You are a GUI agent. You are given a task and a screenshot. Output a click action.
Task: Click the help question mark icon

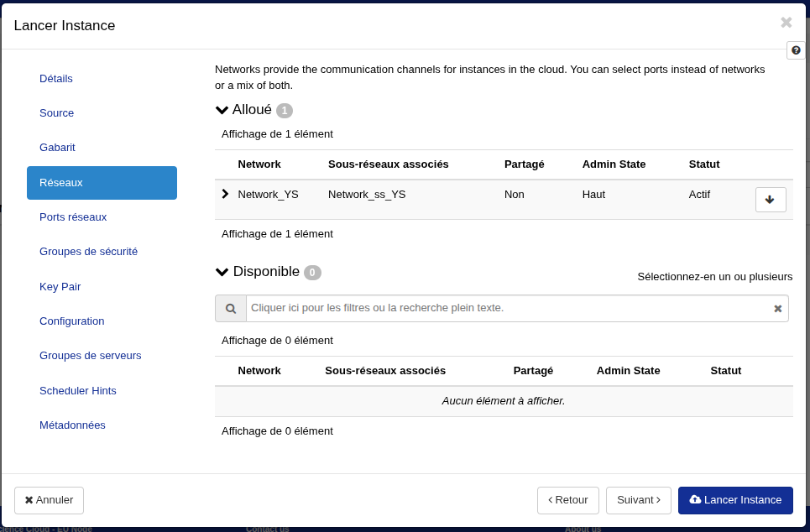click(x=796, y=50)
